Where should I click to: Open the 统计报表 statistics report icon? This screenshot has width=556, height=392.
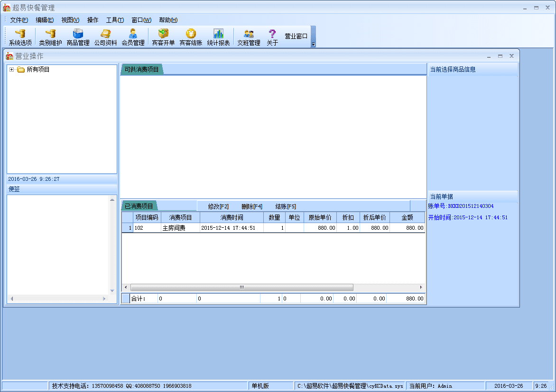click(x=218, y=37)
